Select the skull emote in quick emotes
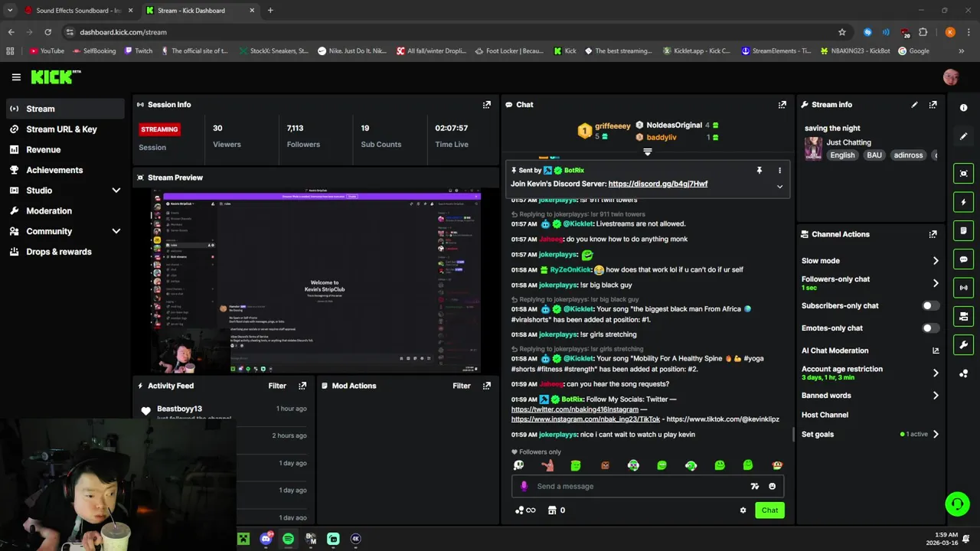The height and width of the screenshot is (551, 980). point(518,465)
